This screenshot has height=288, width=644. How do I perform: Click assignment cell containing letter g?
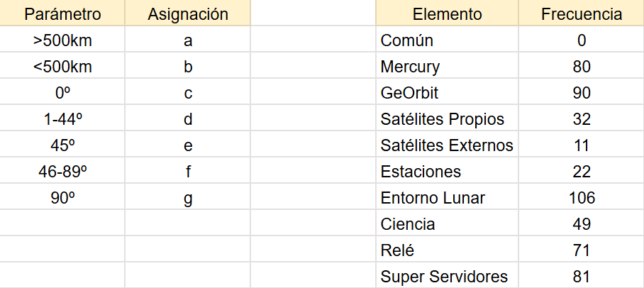tap(188, 198)
